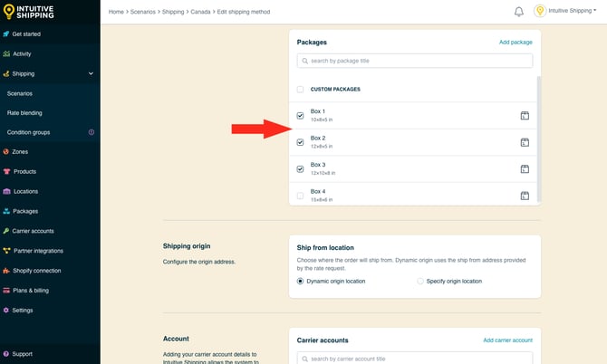The image size is (607, 364).
Task: Click the Support label
Action: (22, 354)
